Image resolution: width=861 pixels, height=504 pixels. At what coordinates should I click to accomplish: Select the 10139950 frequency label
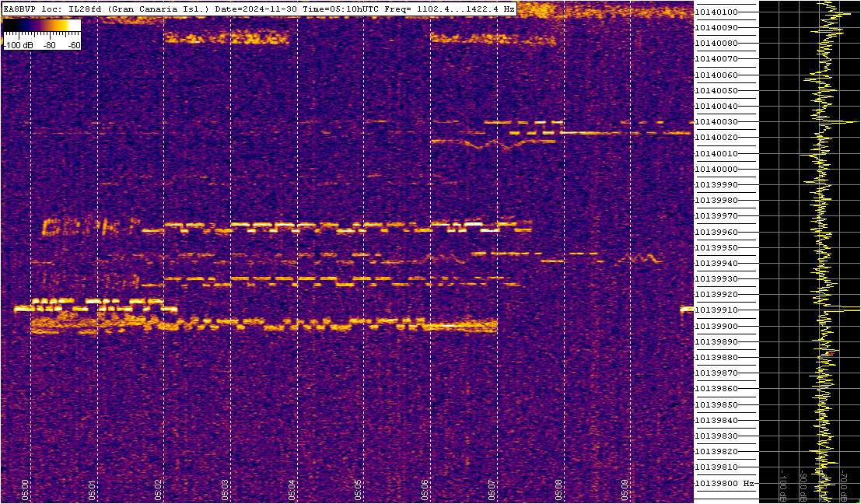tap(716, 247)
